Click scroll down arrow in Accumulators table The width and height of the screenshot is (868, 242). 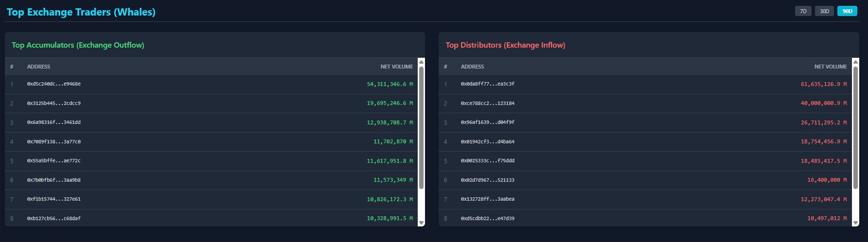pos(421,223)
